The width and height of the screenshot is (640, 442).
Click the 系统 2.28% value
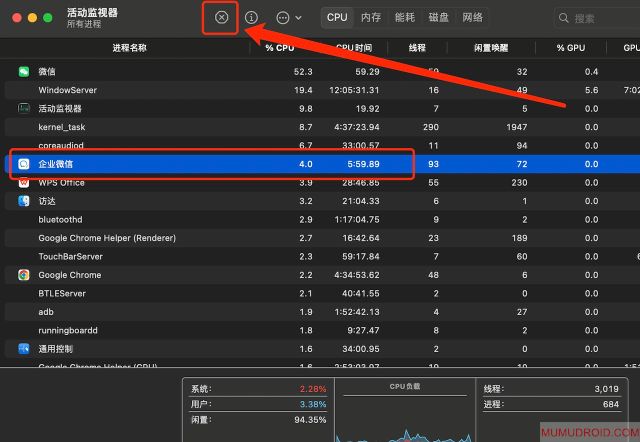(313, 389)
